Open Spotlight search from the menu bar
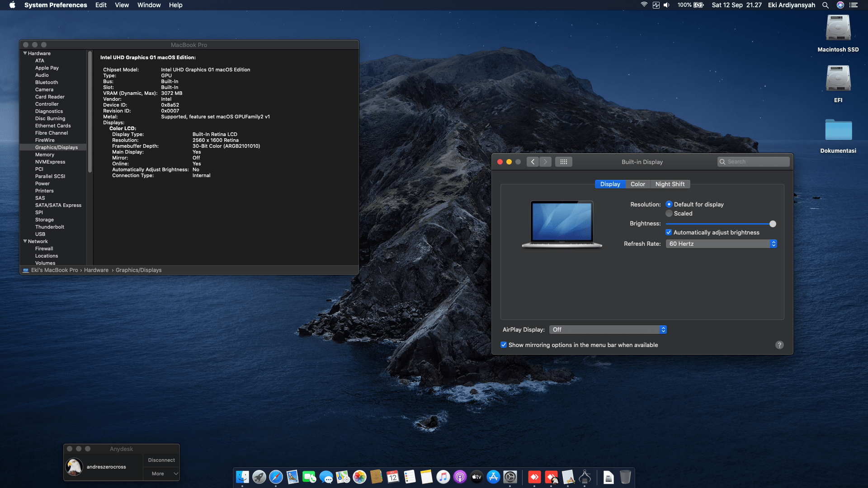 pos(826,5)
